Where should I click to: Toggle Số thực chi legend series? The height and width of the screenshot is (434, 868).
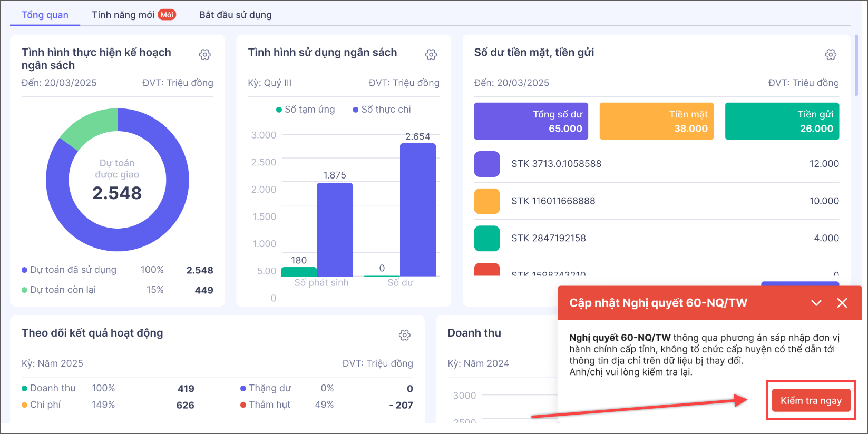coord(382,110)
